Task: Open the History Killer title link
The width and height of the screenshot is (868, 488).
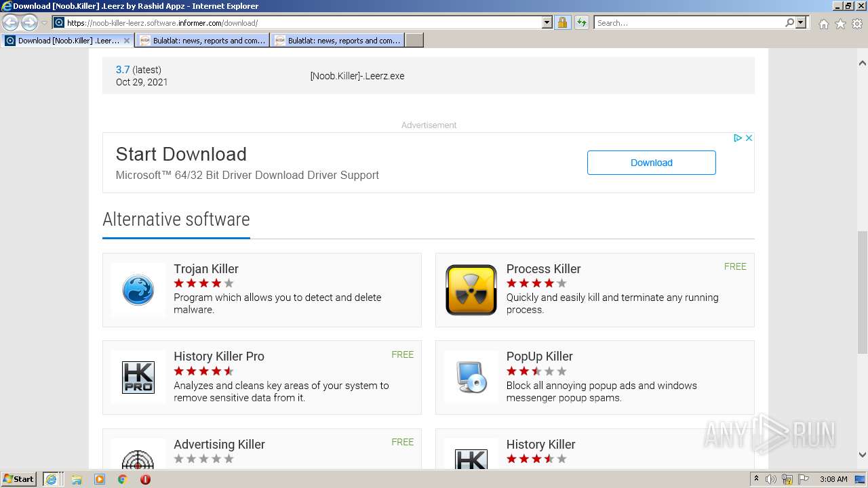Action: (540, 445)
